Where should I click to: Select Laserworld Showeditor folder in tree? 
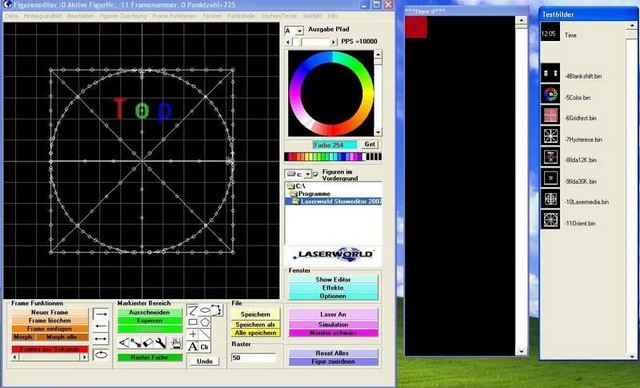[337, 202]
